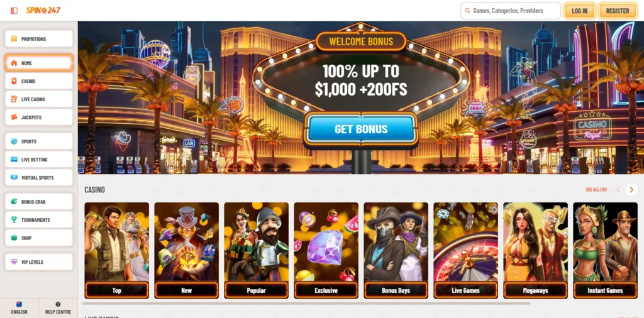Click the Live Casino icon

14,99
